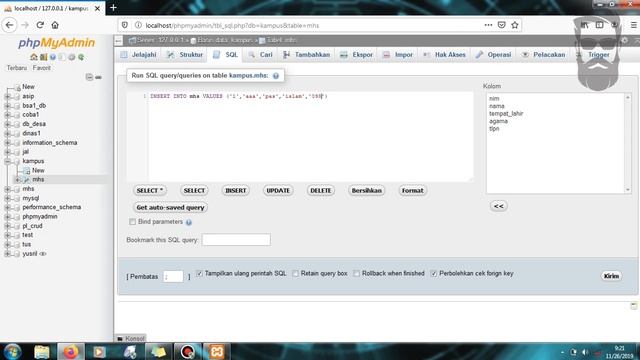Viewport: 640px width, 360px height.
Task: Click the logout icon beside the home icon
Action: pos(43,57)
